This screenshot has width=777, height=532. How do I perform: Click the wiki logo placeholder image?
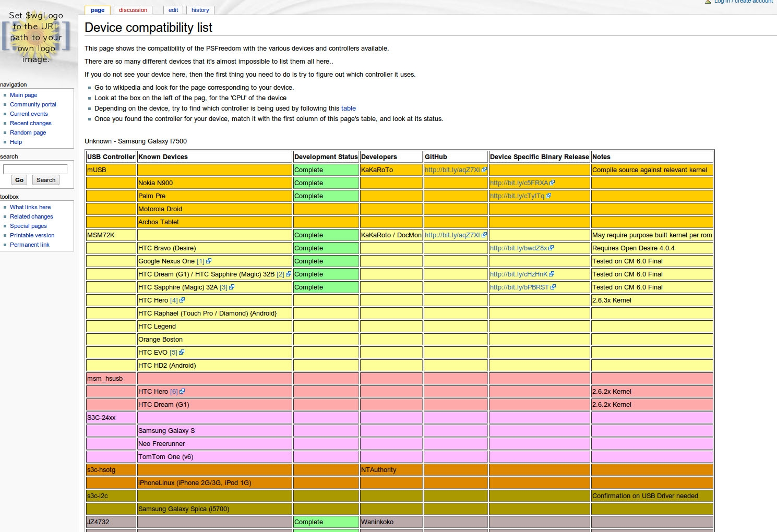pyautogui.click(x=36, y=38)
